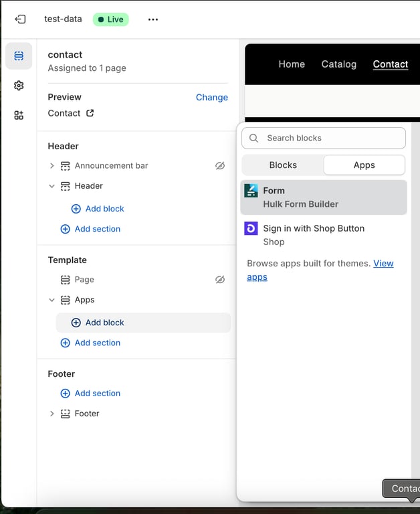Open theme settings gear icon
420x514 pixels.
pos(19,86)
